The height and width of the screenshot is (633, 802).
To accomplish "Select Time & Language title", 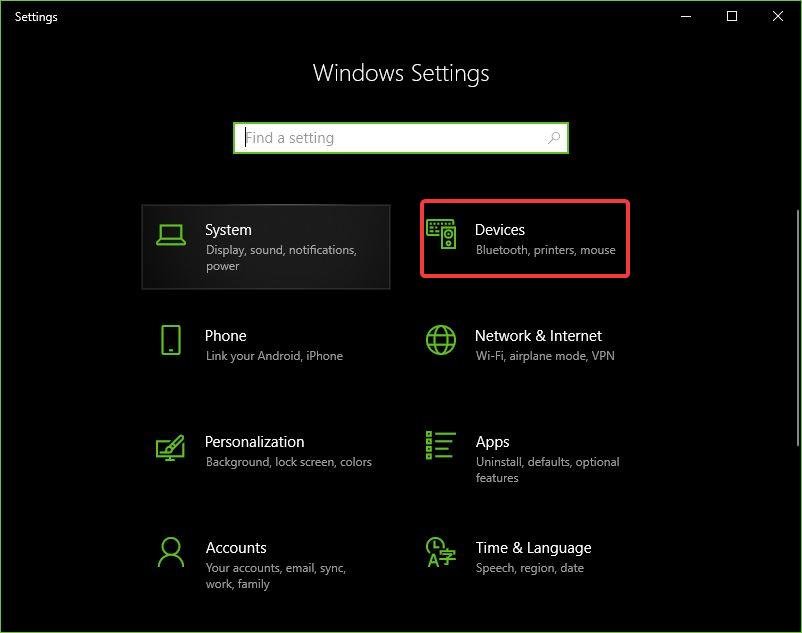I will pyautogui.click(x=533, y=548).
